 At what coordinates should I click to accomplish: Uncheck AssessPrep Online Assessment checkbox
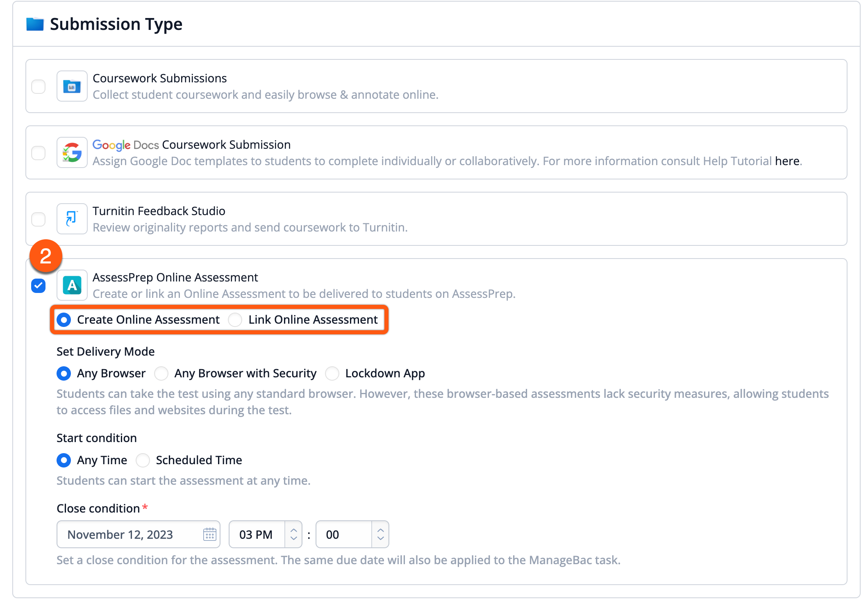(39, 286)
